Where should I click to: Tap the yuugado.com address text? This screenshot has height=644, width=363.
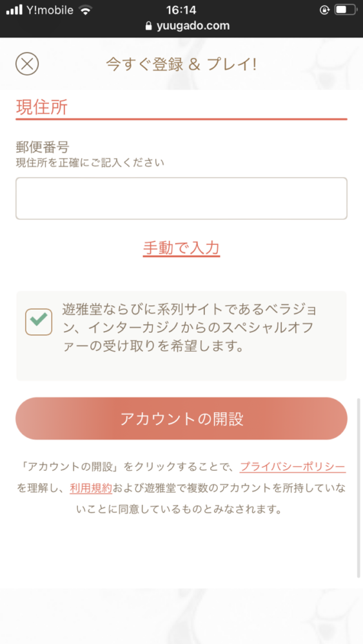click(193, 26)
